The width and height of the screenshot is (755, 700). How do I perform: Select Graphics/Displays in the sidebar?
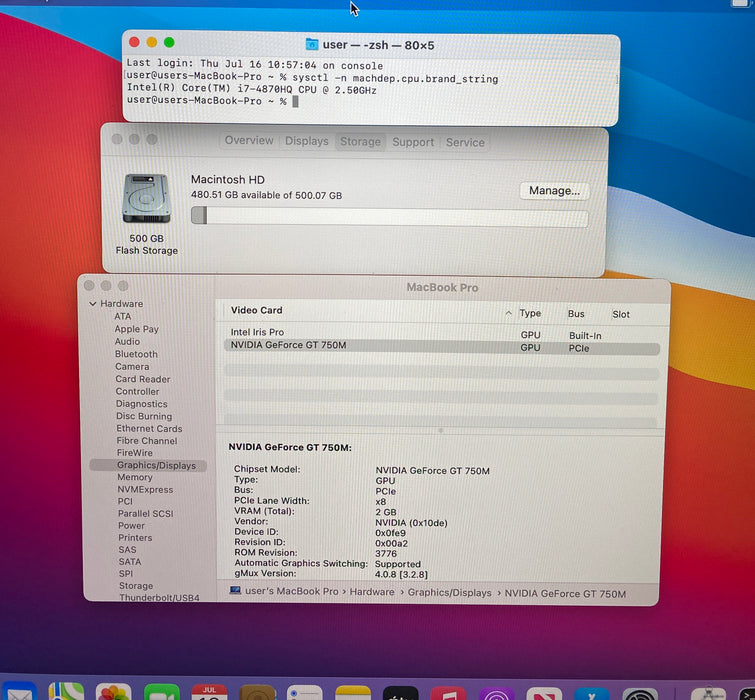coord(148,465)
